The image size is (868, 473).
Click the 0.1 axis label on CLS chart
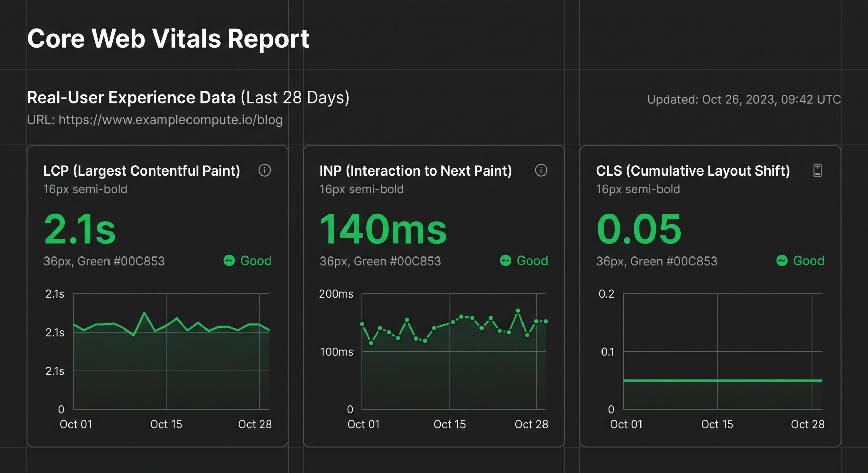[607, 352]
